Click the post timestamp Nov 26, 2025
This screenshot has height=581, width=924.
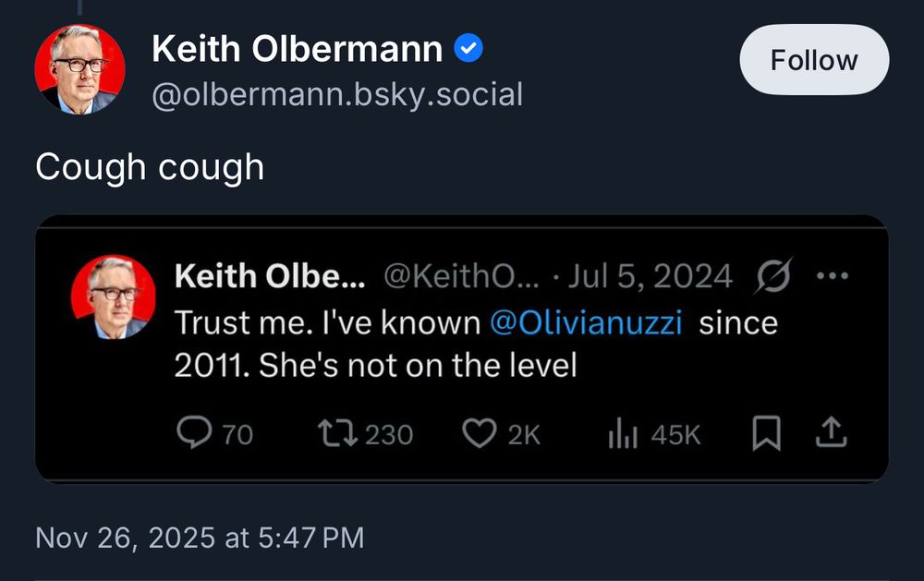(200, 538)
